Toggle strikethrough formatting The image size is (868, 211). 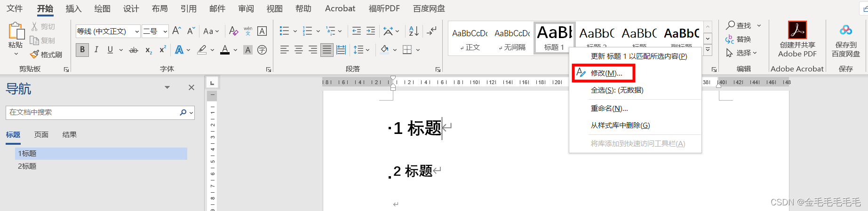(134, 50)
